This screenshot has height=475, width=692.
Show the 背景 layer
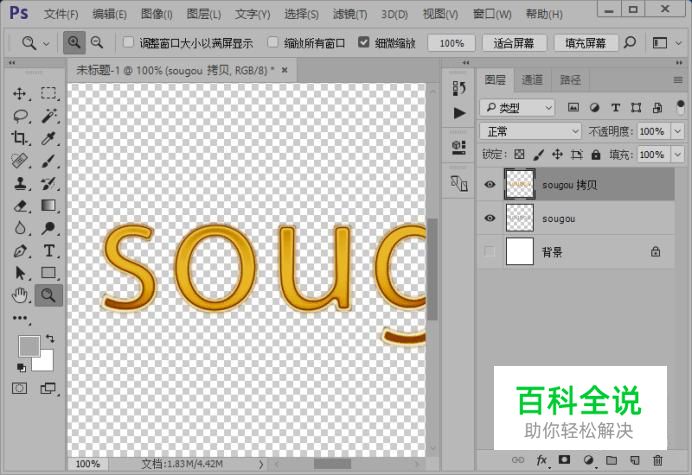[x=489, y=252]
